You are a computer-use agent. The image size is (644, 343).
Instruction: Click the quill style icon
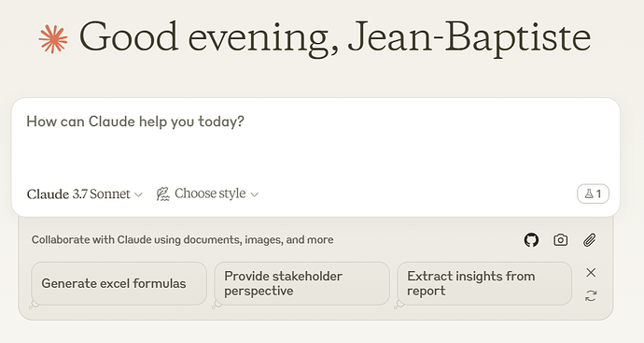click(162, 193)
